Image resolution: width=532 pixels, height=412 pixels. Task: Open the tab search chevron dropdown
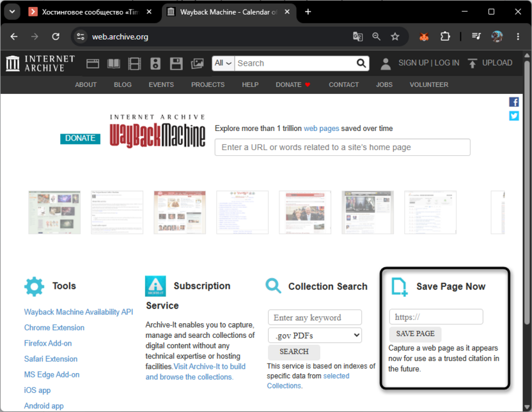[12, 12]
